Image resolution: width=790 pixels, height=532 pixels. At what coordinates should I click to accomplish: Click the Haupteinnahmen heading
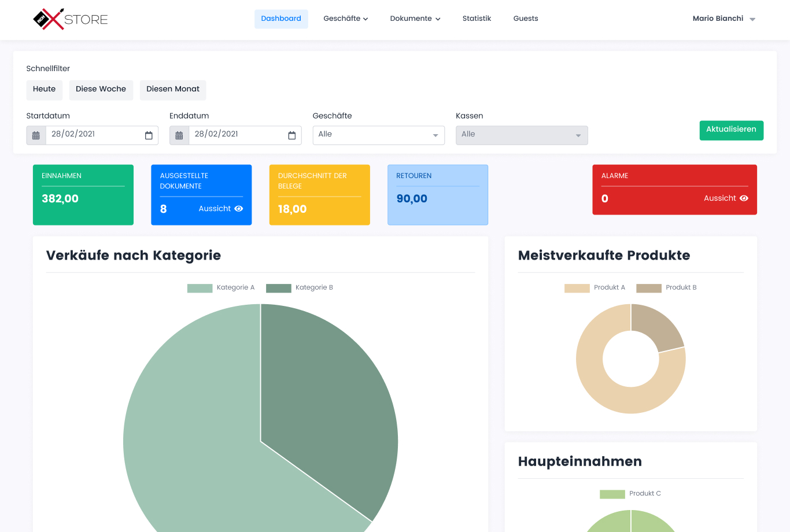click(x=580, y=461)
